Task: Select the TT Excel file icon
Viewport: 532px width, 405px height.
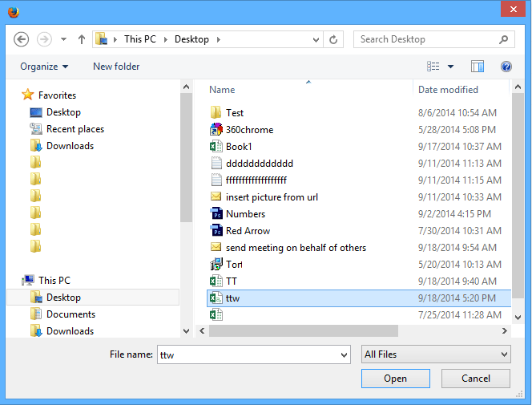Action: [216, 281]
